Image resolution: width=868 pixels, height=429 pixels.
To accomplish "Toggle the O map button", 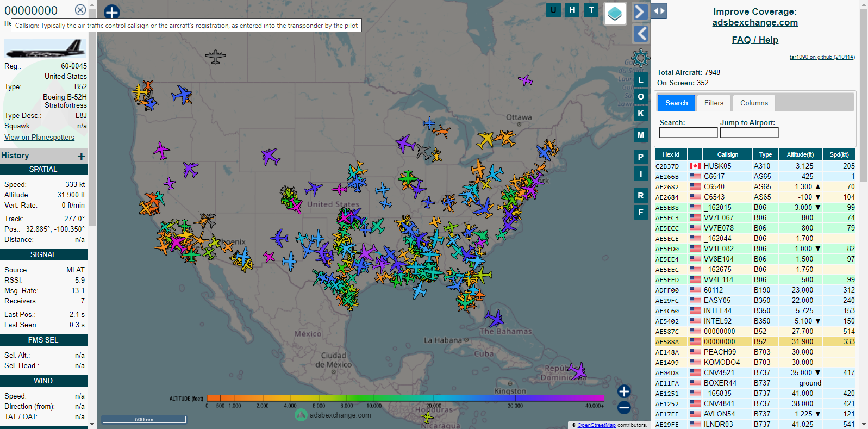I will click(641, 97).
